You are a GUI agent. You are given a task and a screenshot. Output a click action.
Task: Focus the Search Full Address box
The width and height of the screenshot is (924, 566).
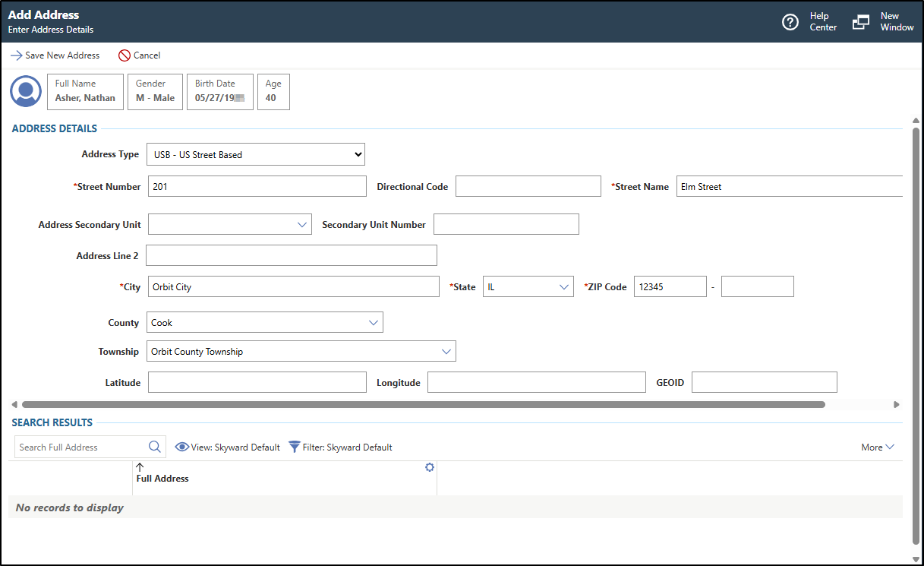coord(80,447)
